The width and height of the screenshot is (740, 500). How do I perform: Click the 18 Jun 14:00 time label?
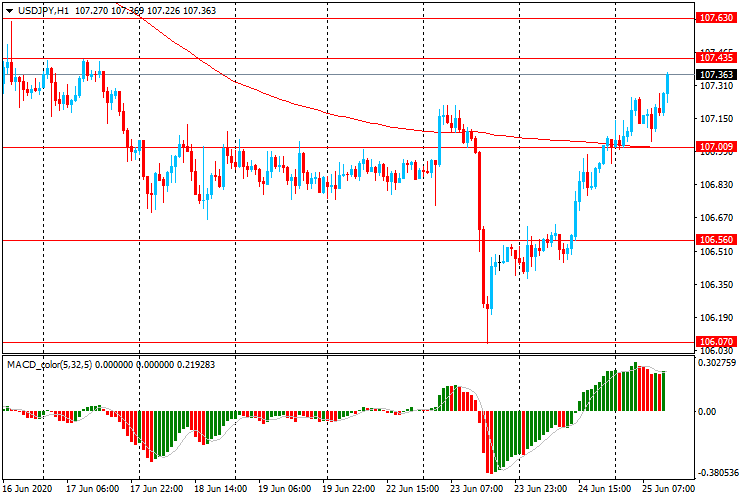point(220,490)
